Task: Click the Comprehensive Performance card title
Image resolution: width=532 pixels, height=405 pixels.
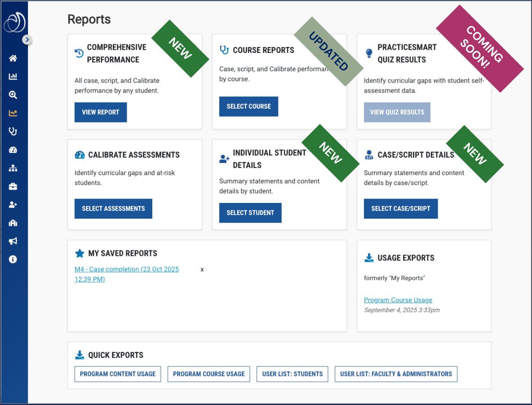Action: [117, 53]
